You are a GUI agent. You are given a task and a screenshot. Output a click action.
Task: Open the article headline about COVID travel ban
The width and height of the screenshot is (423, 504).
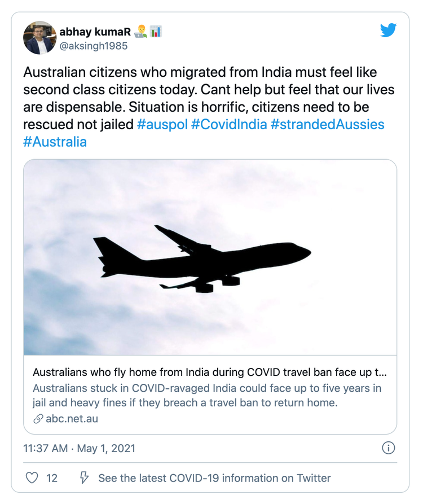click(x=210, y=372)
